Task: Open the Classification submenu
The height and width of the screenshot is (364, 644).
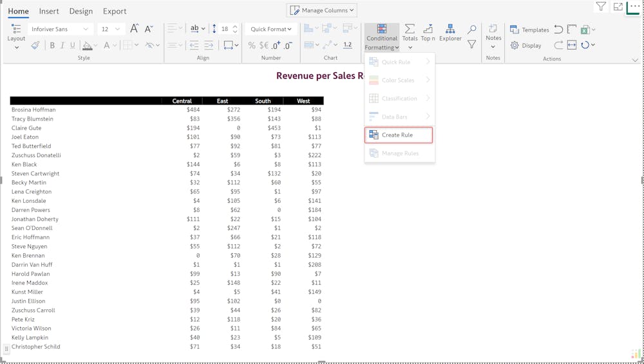Action: [399, 98]
